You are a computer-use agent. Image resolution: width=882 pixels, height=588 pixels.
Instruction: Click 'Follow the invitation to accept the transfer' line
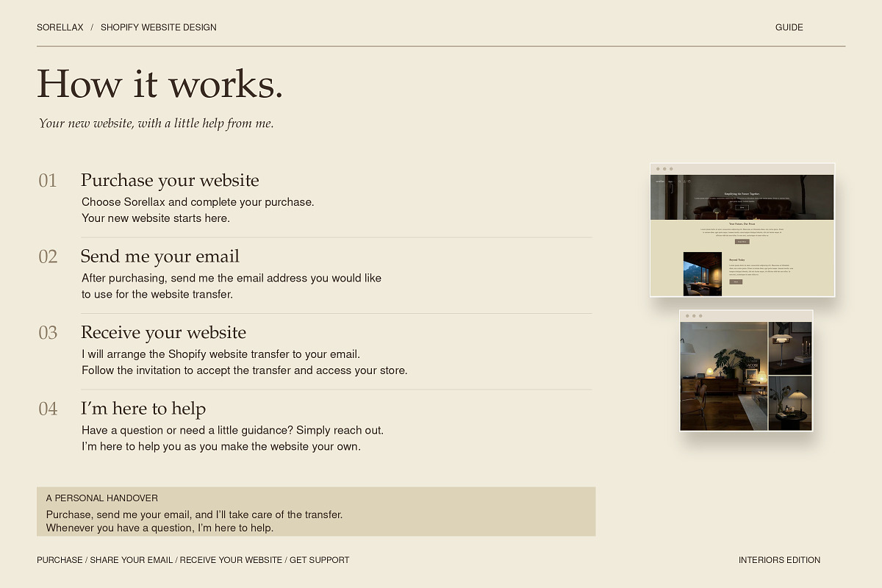point(244,370)
